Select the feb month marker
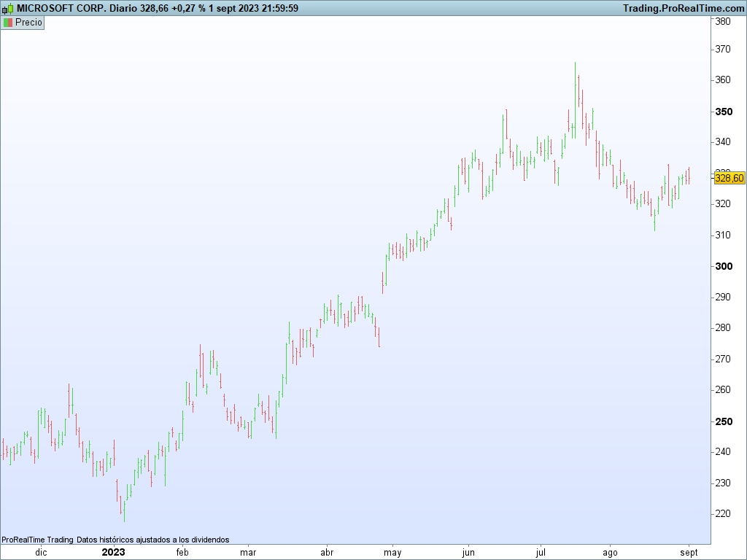Viewport: 747px width, 560px height. [182, 553]
